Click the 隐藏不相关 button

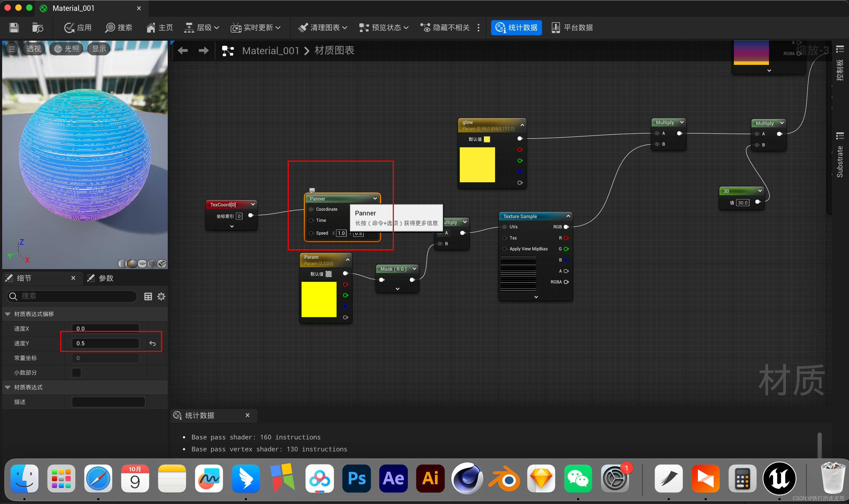[445, 27]
